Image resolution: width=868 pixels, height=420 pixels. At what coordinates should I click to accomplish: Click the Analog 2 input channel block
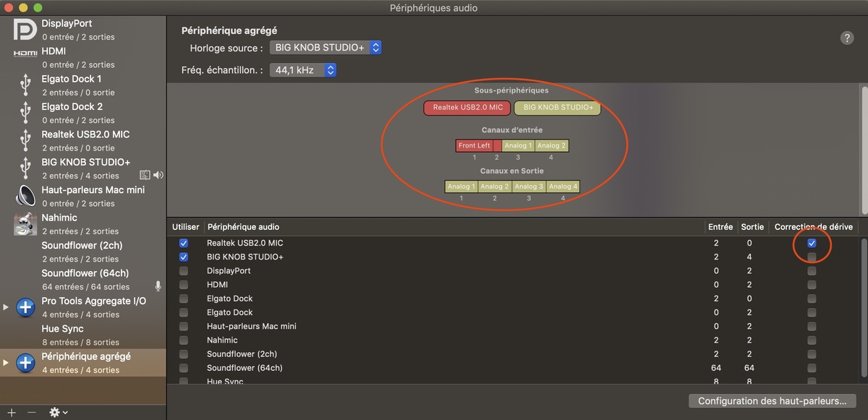[x=552, y=145]
